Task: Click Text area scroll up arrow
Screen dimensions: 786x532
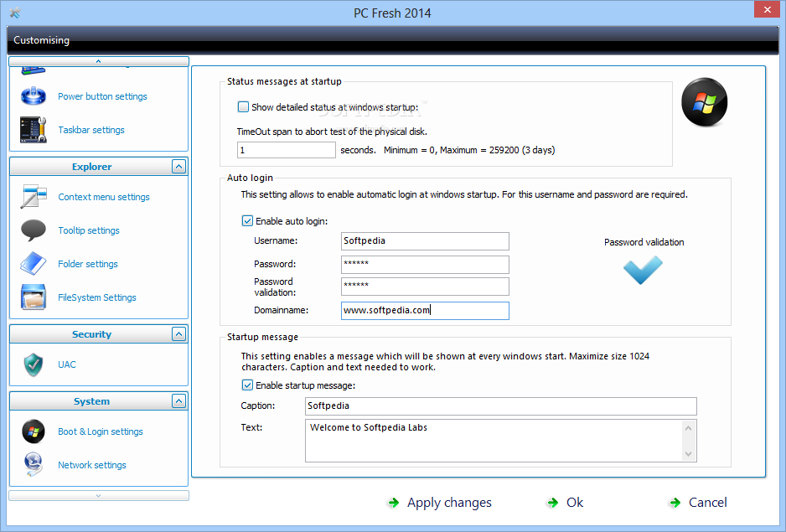Action: coord(689,428)
